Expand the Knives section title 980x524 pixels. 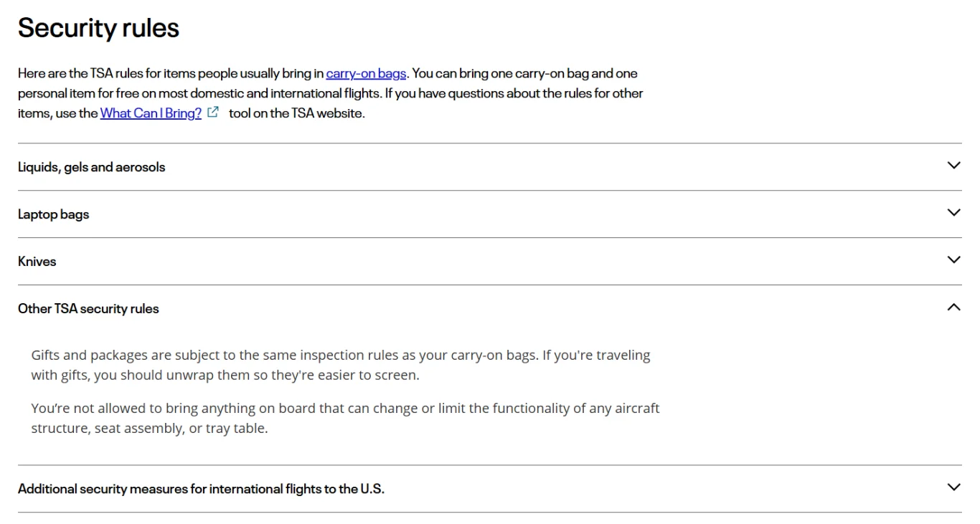tap(37, 262)
